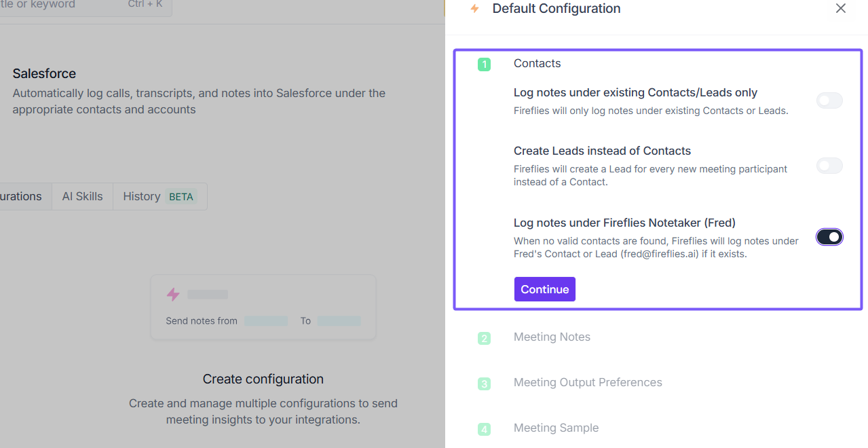Click the Send notes from text
The image size is (868, 448).
202,320
